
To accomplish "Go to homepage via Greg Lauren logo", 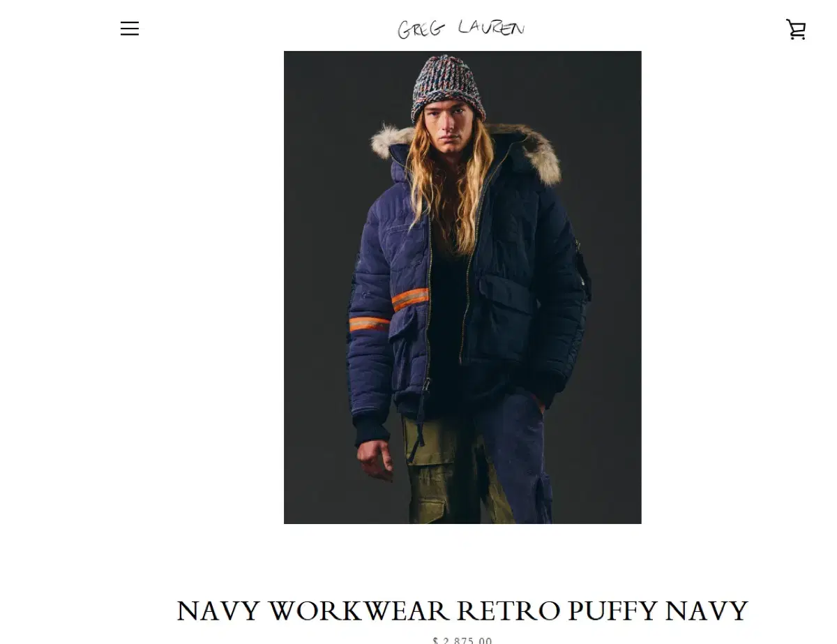I will [461, 29].
